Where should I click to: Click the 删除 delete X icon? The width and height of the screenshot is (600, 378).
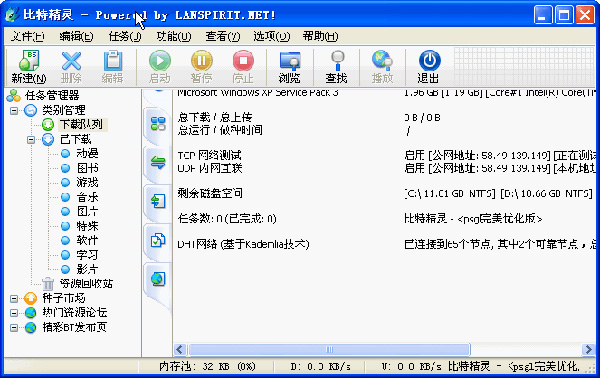click(71, 60)
